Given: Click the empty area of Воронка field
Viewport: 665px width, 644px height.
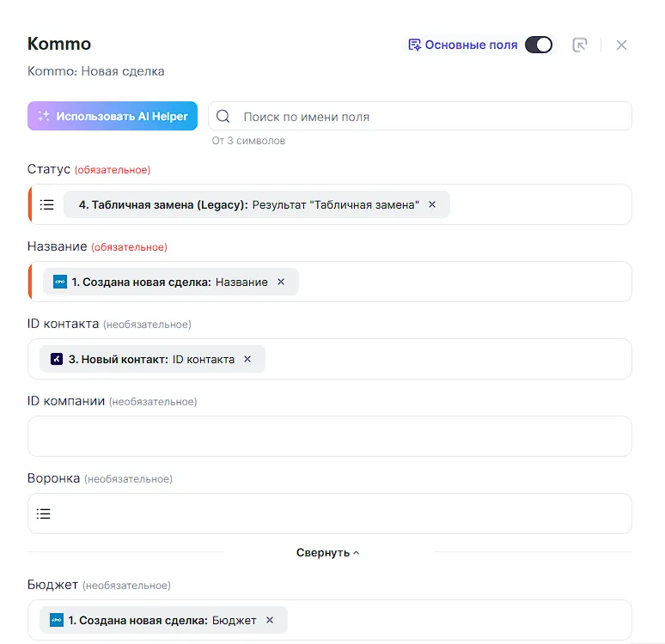Looking at the screenshot, I should tap(344, 513).
